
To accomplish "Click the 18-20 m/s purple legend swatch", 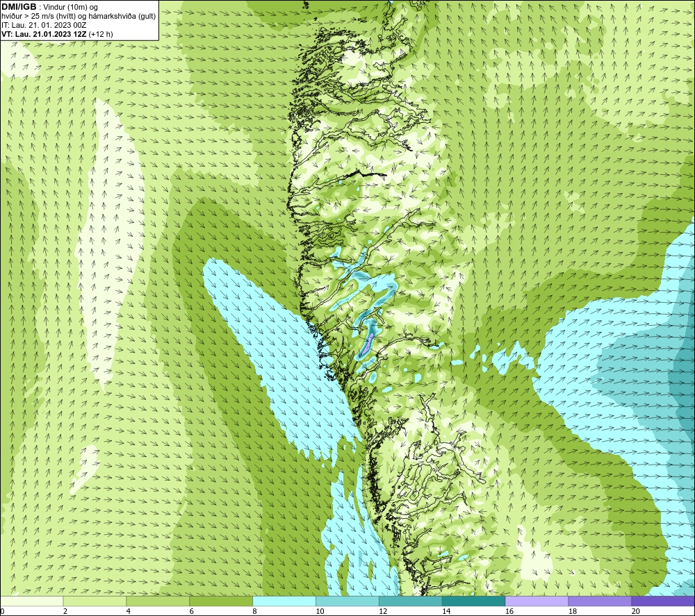I will pos(600,601).
